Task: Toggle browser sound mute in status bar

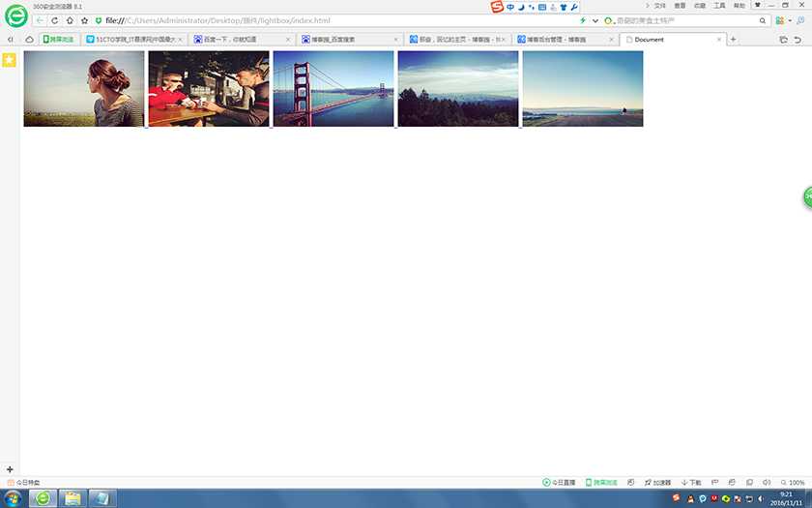Action: pos(767,482)
